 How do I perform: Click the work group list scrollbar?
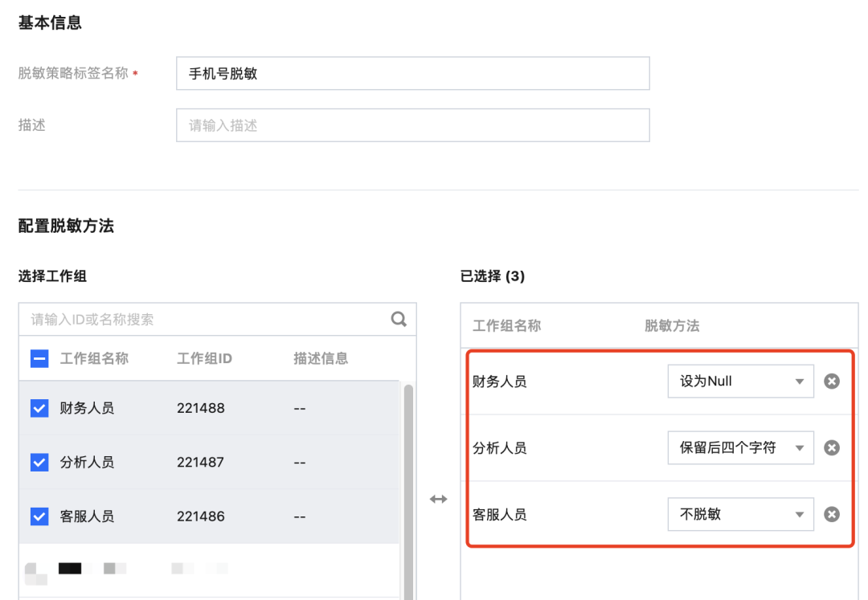[x=408, y=482]
